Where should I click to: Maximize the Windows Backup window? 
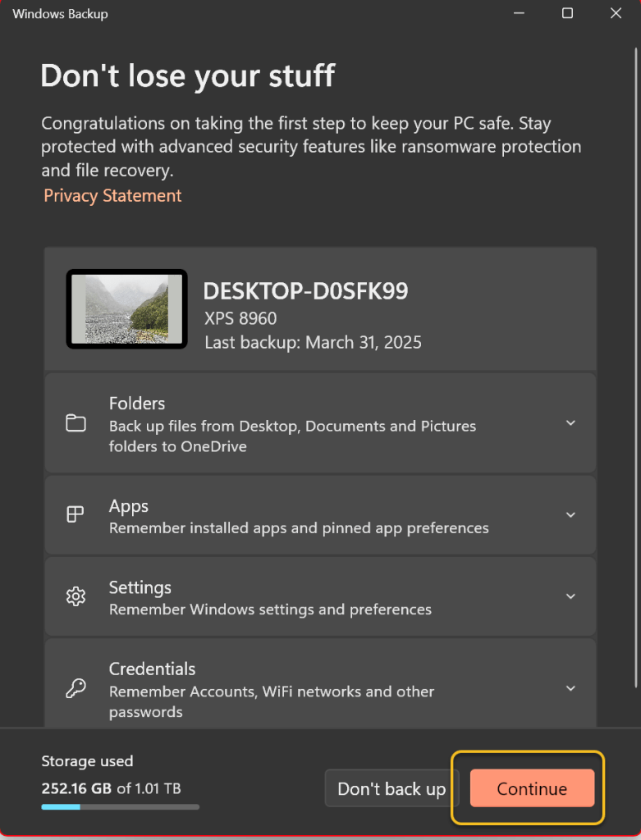(x=567, y=14)
